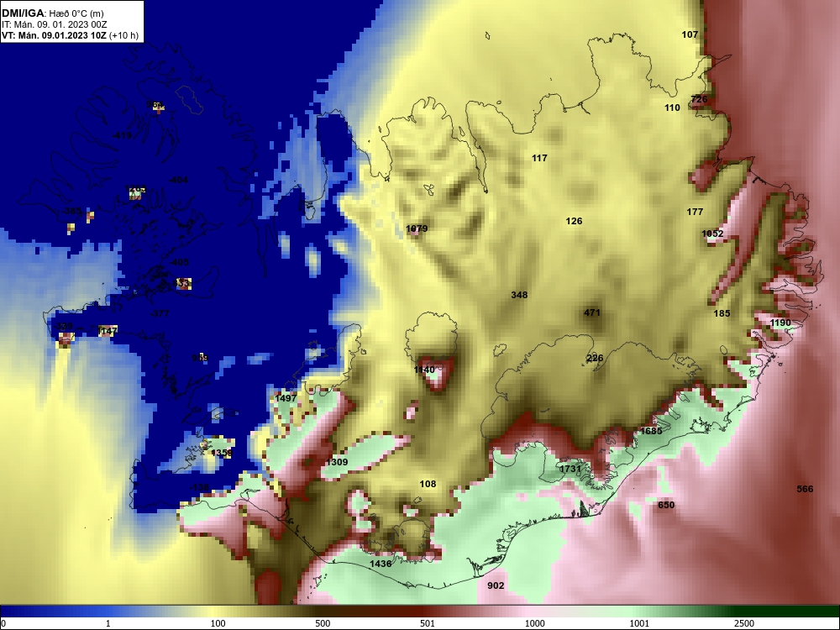Click the legend label 0

pos(3,623)
